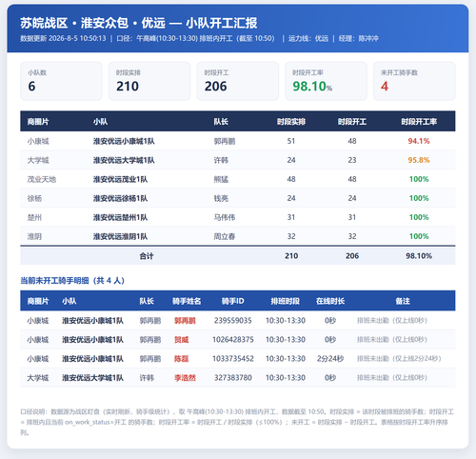This screenshot has height=459, width=476.
Task: Click the 排班未出勤 (仅上线2分24秒) remark
Action: click(399, 359)
